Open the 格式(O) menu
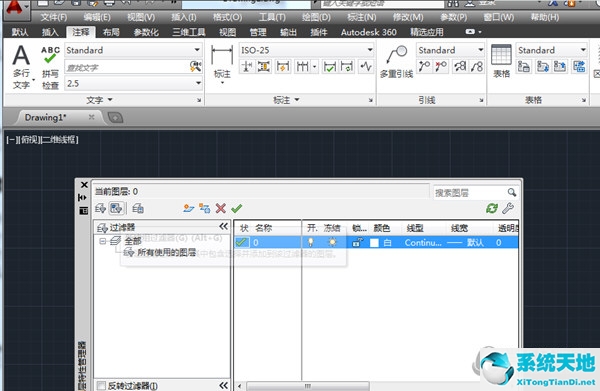 (227, 17)
